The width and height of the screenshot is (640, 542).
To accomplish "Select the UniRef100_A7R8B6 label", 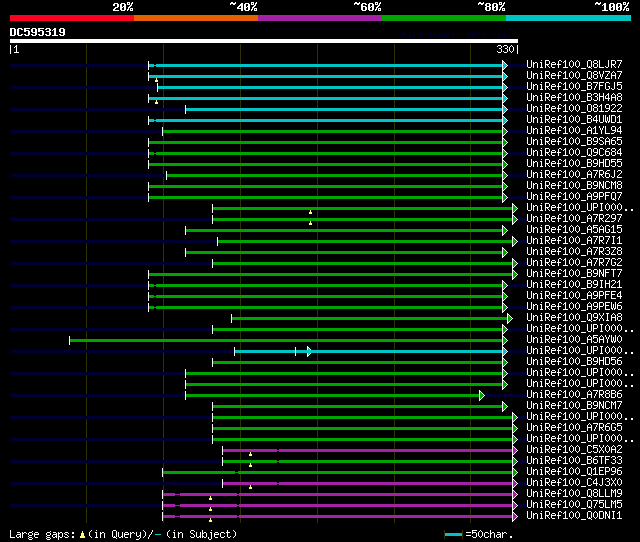I will [x=574, y=395].
